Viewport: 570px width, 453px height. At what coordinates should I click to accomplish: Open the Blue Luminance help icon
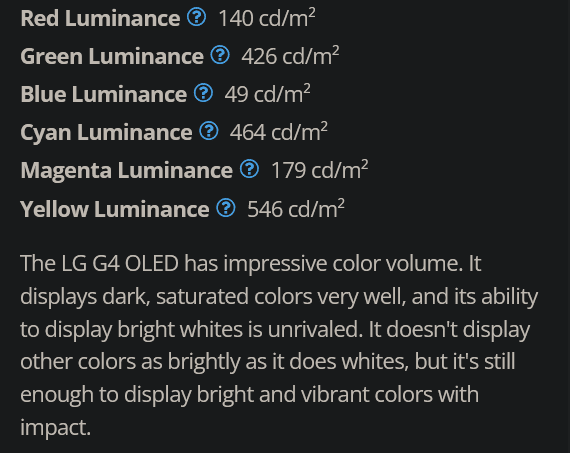(x=203, y=93)
